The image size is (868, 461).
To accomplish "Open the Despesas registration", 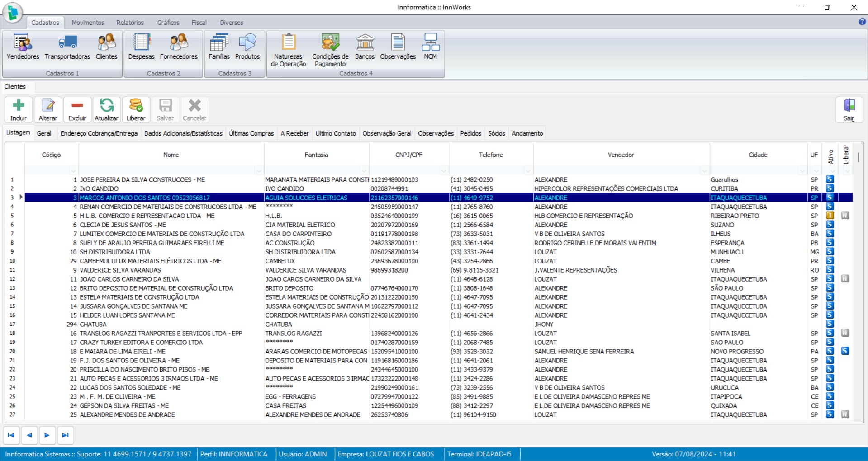I will tap(141, 47).
